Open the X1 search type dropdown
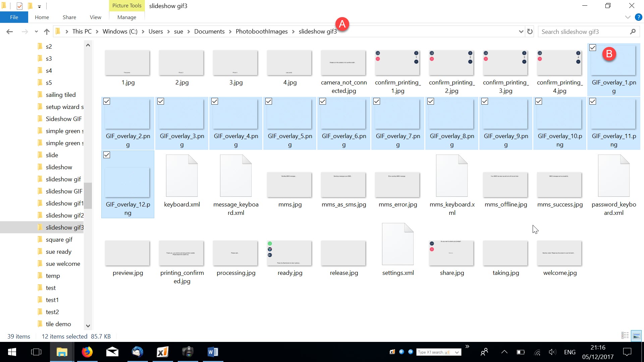 [457, 352]
